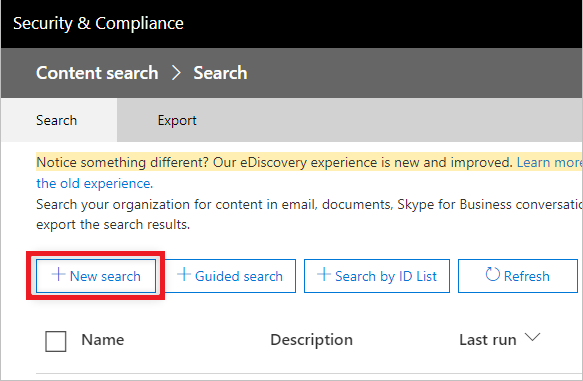Launch a Guided search

click(x=231, y=276)
